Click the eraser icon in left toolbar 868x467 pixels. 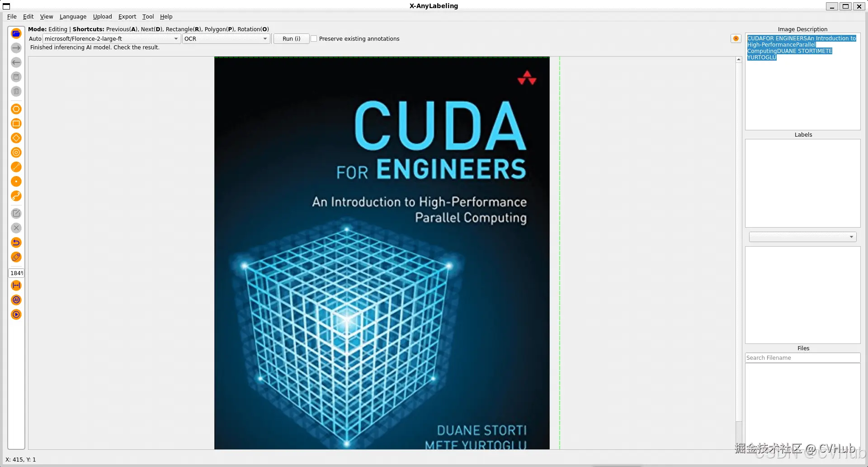point(16,257)
